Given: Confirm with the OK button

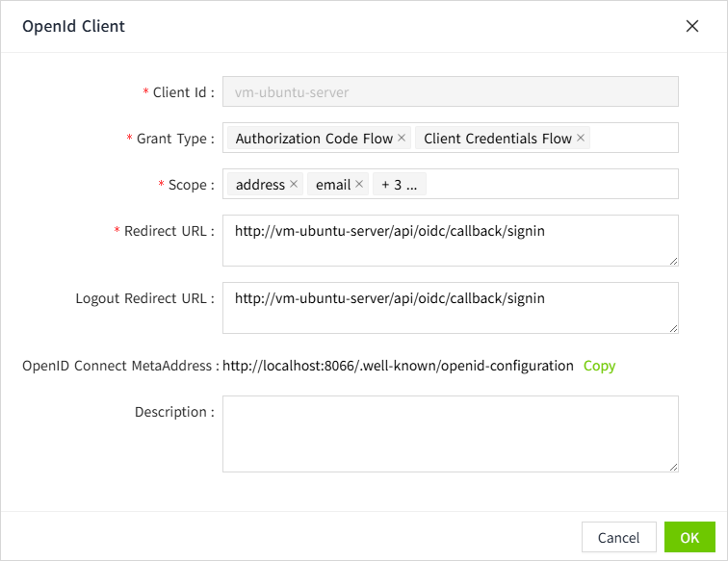Looking at the screenshot, I should 689,537.
